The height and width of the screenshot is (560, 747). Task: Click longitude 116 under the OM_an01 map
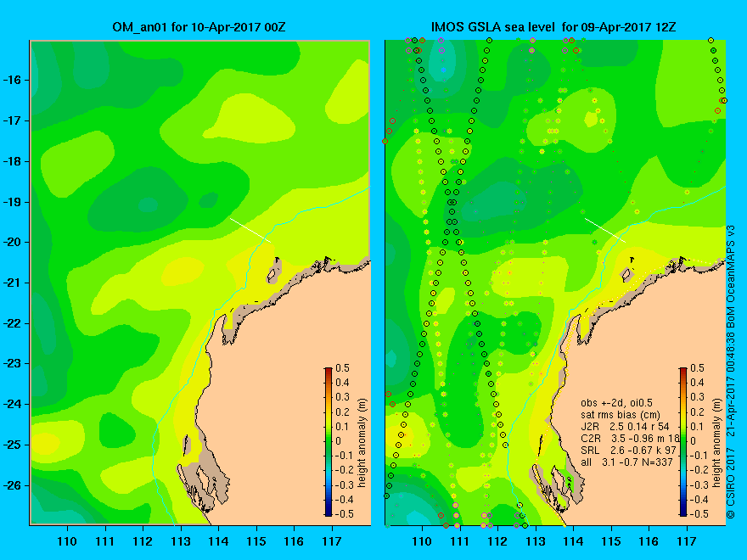[x=294, y=541]
